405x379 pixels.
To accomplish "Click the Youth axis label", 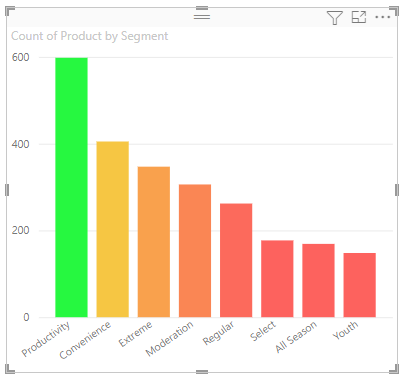I will point(346,330).
